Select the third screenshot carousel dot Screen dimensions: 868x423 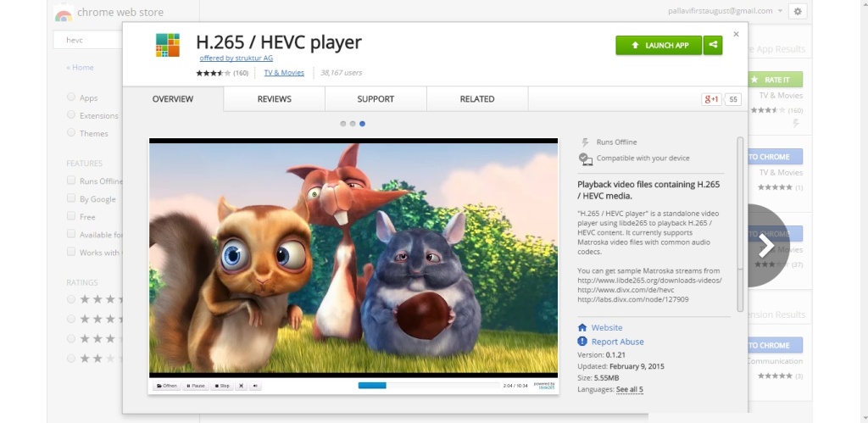click(x=362, y=124)
